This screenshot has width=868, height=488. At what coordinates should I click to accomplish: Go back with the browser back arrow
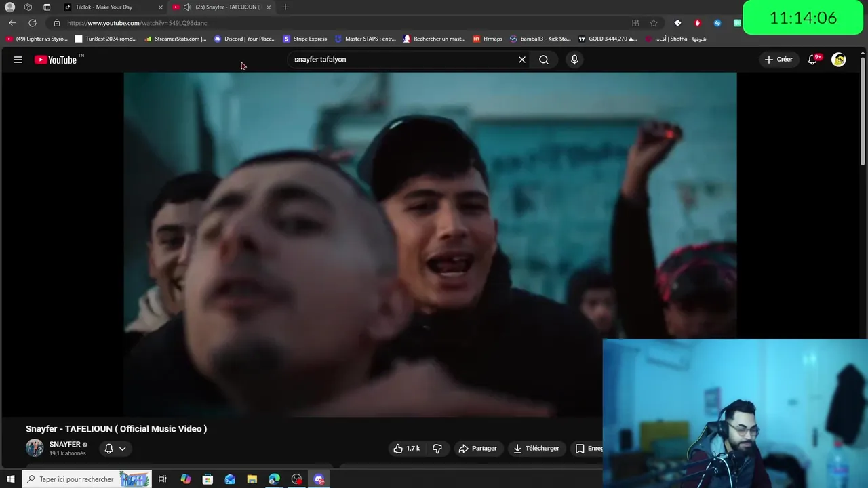12,23
